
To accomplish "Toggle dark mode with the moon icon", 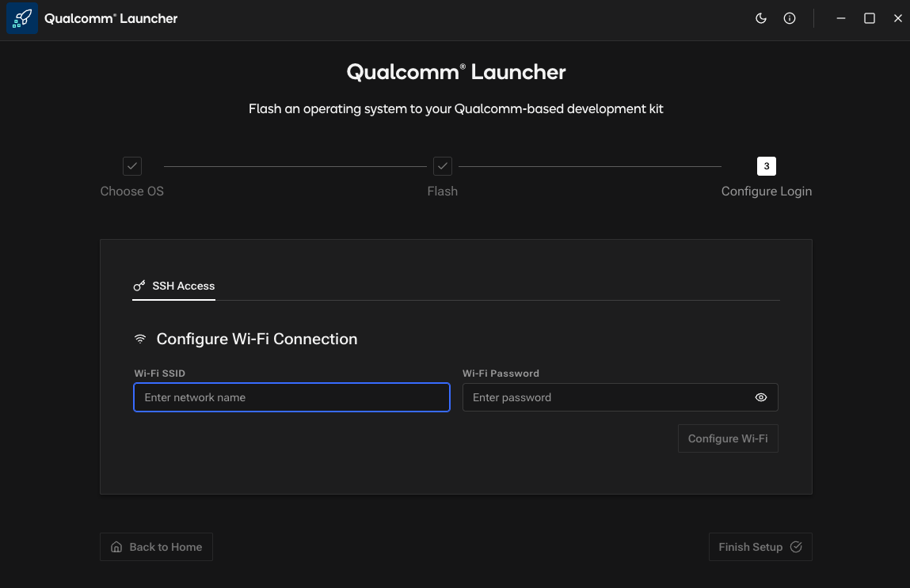I will [761, 18].
